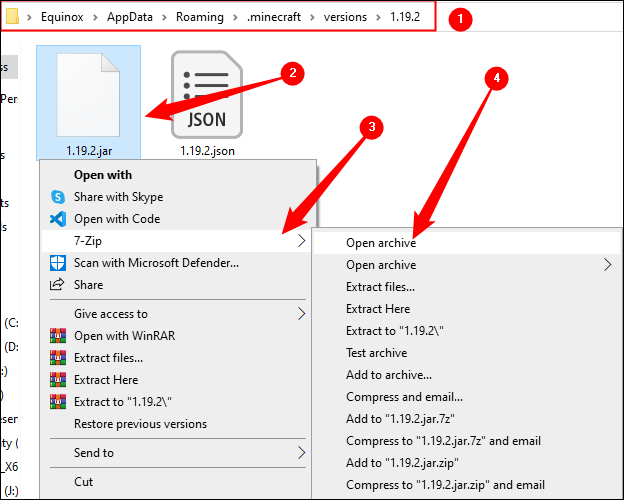Click the Share arrow icon
The height and width of the screenshot is (500, 624).
pyautogui.click(x=57, y=285)
